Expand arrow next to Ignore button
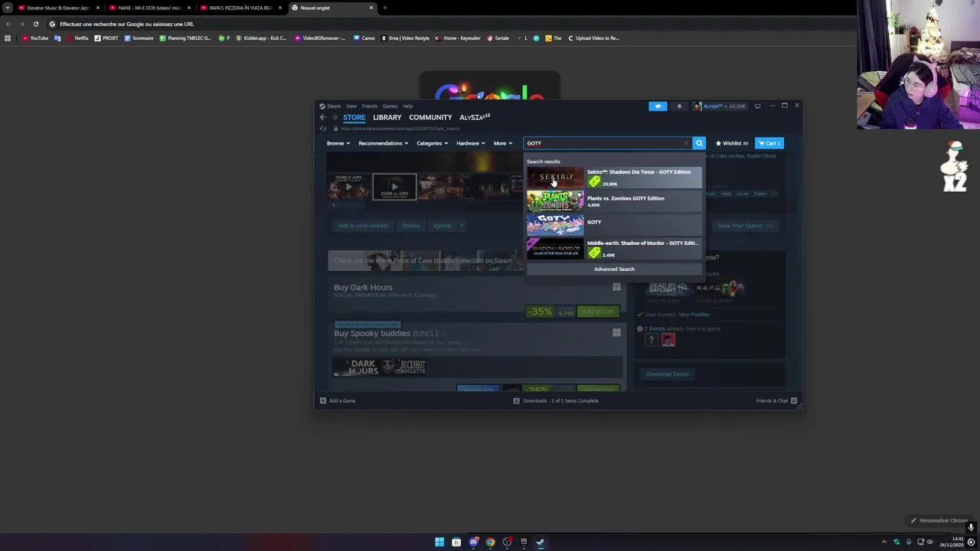The height and width of the screenshot is (551, 980). [462, 226]
